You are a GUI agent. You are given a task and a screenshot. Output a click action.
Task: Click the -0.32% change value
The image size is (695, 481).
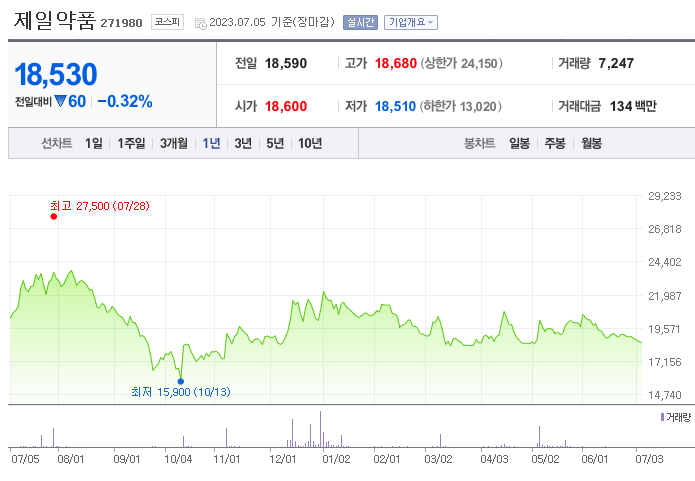125,101
